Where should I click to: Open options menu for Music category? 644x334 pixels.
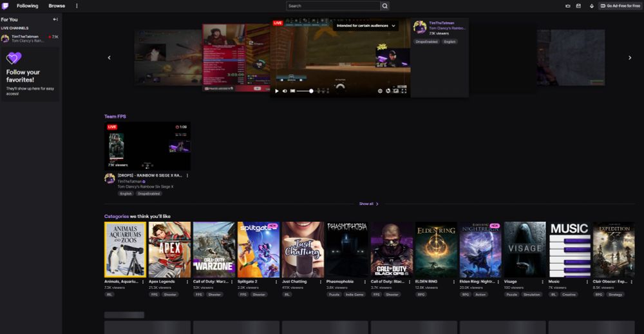click(587, 282)
